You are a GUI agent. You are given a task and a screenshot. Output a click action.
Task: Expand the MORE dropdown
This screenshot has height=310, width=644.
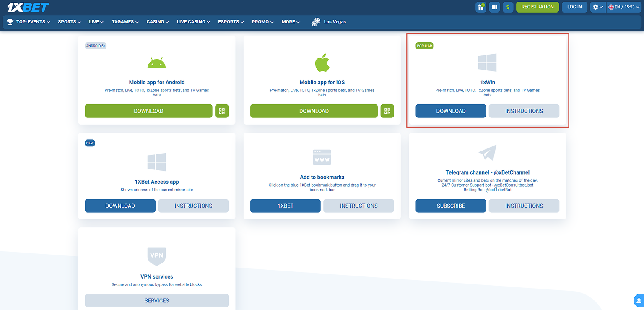tap(290, 21)
